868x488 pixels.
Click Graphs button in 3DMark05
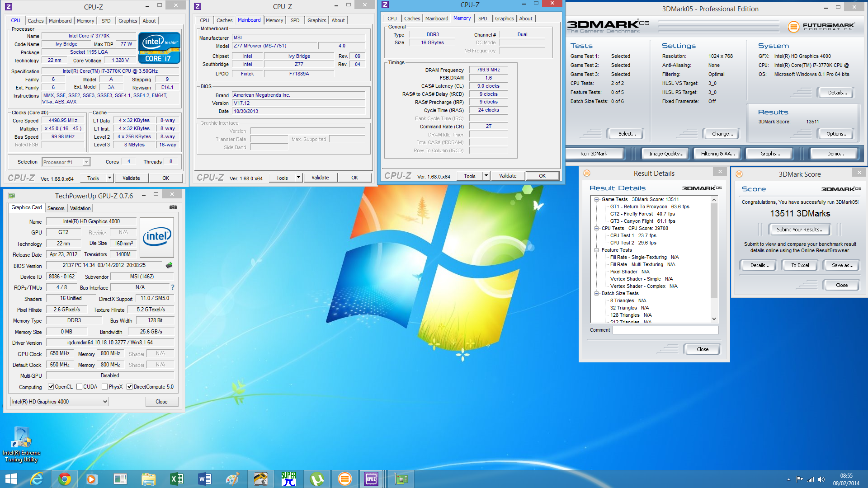click(x=770, y=154)
